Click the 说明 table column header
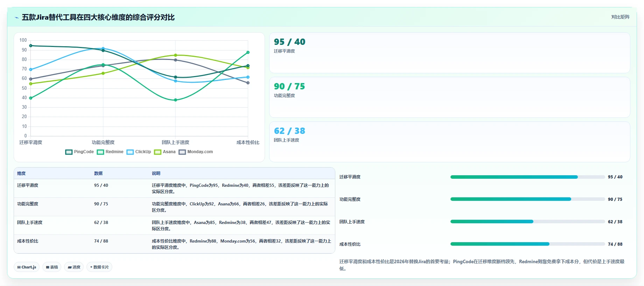This screenshot has width=644, height=286. [x=156, y=173]
